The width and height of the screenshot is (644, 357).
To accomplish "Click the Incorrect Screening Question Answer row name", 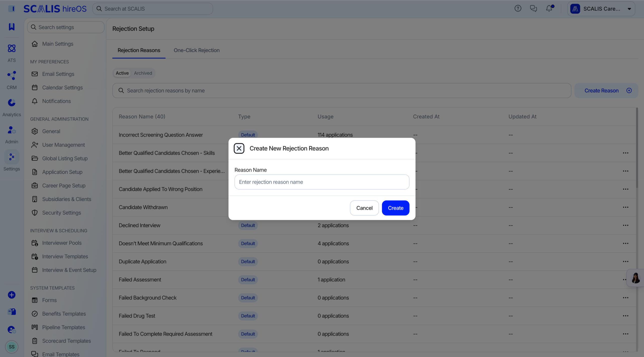I will click(x=161, y=135).
